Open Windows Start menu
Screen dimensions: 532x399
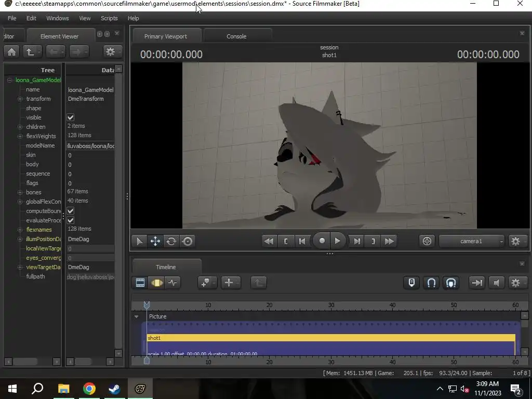point(12,389)
